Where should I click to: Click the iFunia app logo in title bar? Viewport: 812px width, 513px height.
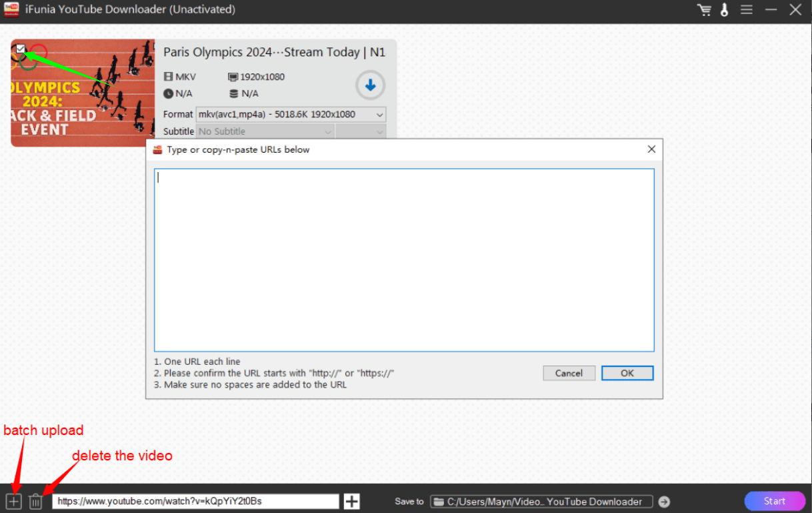(x=11, y=10)
